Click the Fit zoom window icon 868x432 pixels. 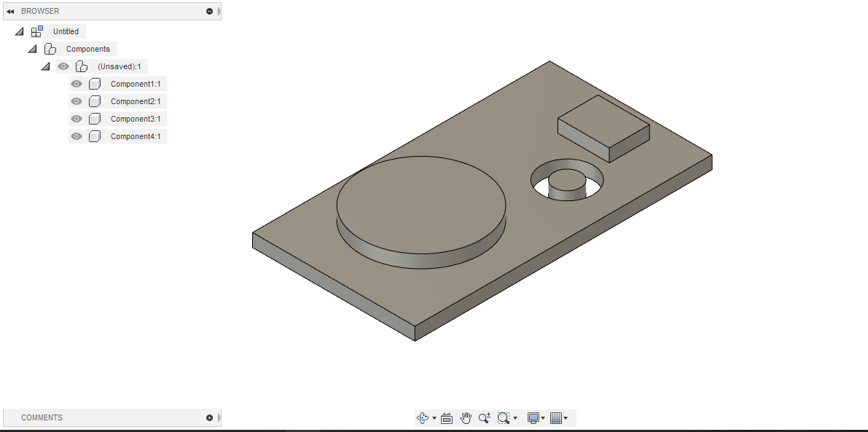coord(503,417)
